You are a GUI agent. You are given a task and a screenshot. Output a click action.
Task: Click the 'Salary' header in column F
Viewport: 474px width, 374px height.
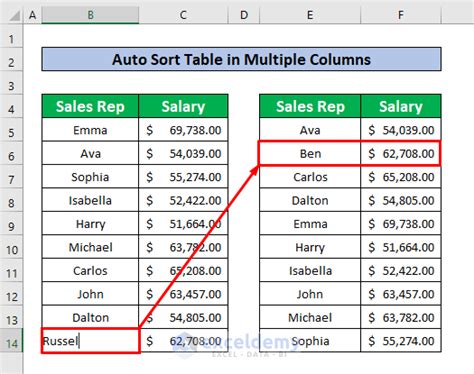click(401, 106)
